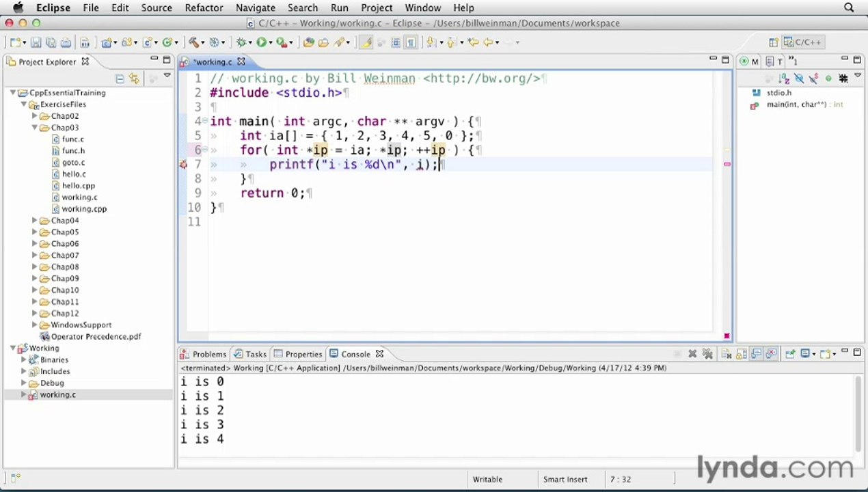868x492 pixels.
Task: Toggle Show Console on Standard Out change
Action: click(757, 354)
